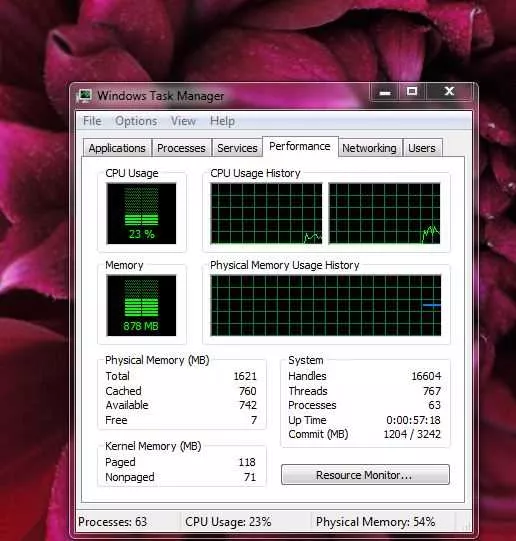Click the first CPU Usage History graph

tap(266, 214)
